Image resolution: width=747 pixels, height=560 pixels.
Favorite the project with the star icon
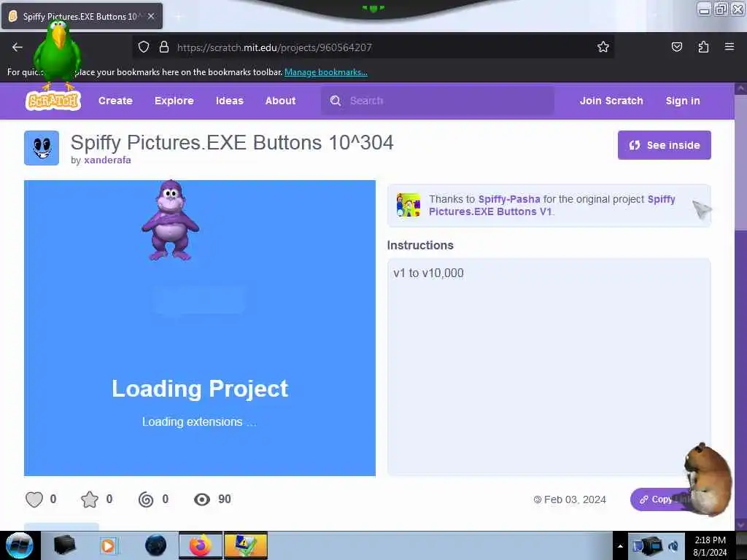tap(89, 499)
